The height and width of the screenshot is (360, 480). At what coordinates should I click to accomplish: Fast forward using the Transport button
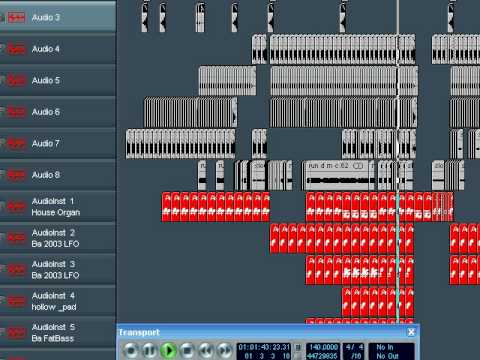[225, 351]
